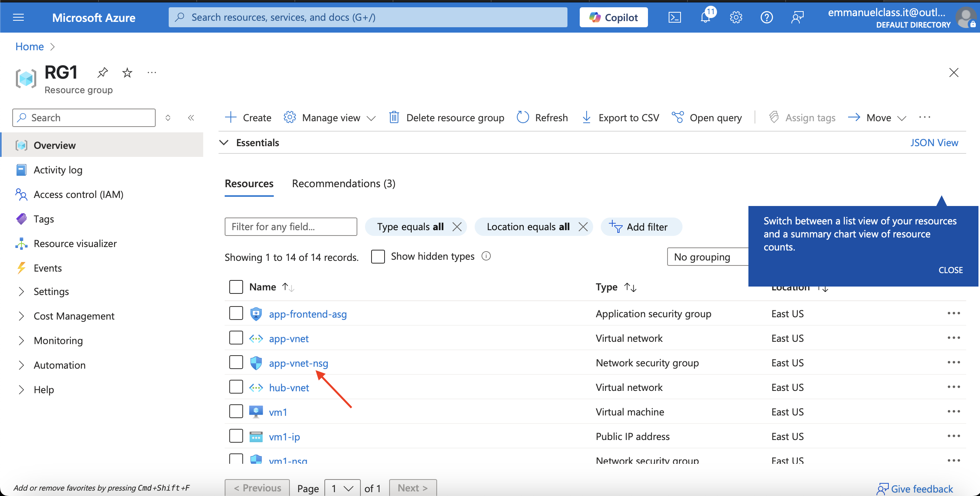
Task: Remove the Type equals all filter
Action: [x=457, y=227]
